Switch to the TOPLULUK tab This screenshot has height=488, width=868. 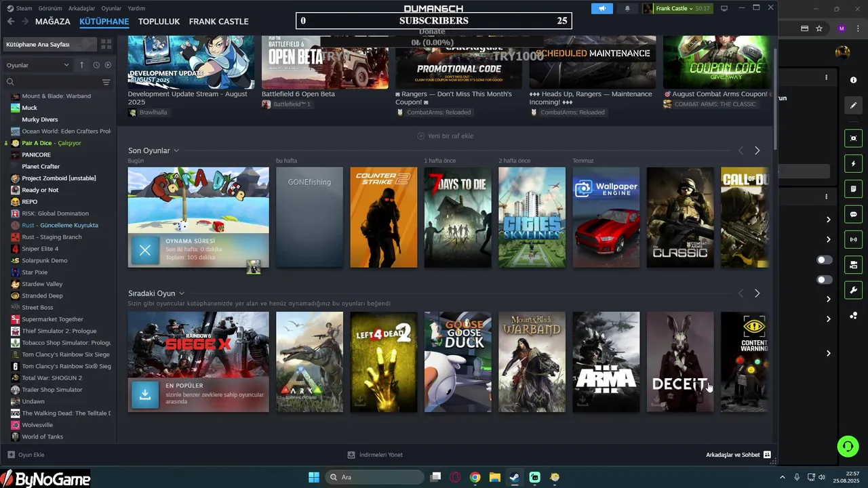pyautogui.click(x=159, y=21)
